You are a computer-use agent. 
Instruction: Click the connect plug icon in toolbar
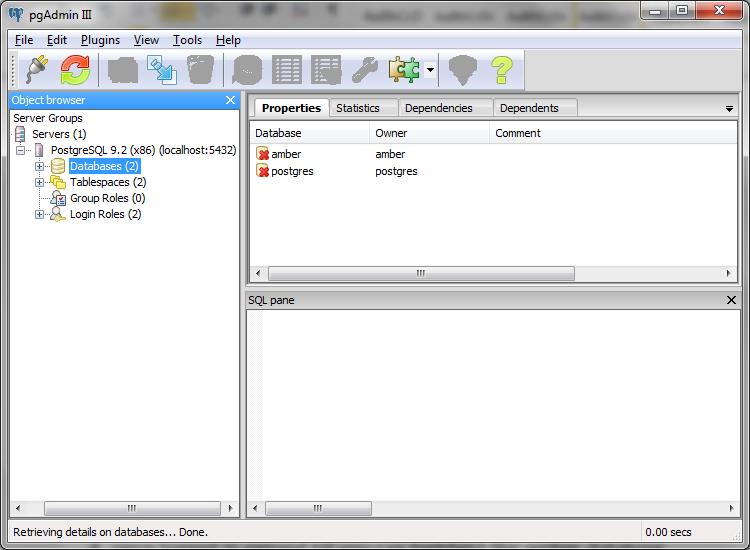tap(36, 70)
